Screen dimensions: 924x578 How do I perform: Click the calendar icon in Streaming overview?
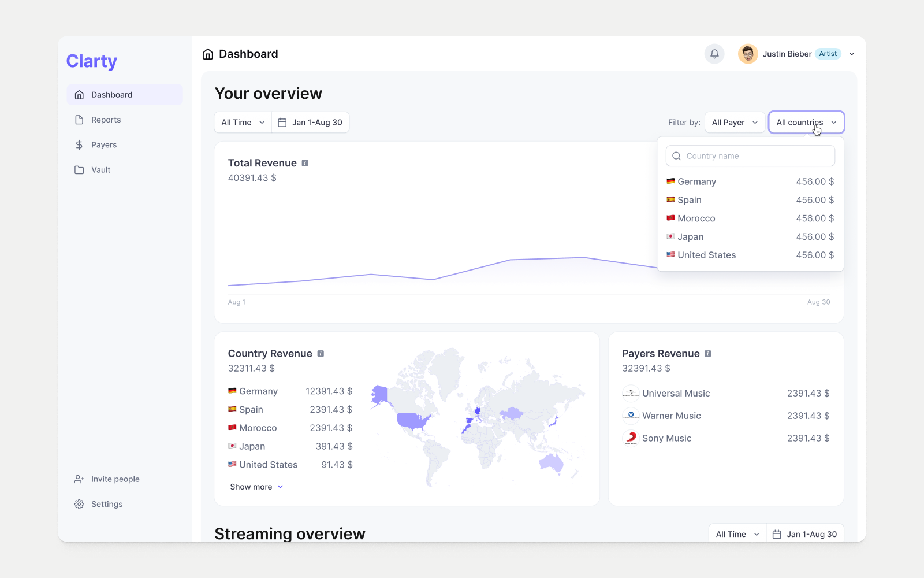point(777,535)
